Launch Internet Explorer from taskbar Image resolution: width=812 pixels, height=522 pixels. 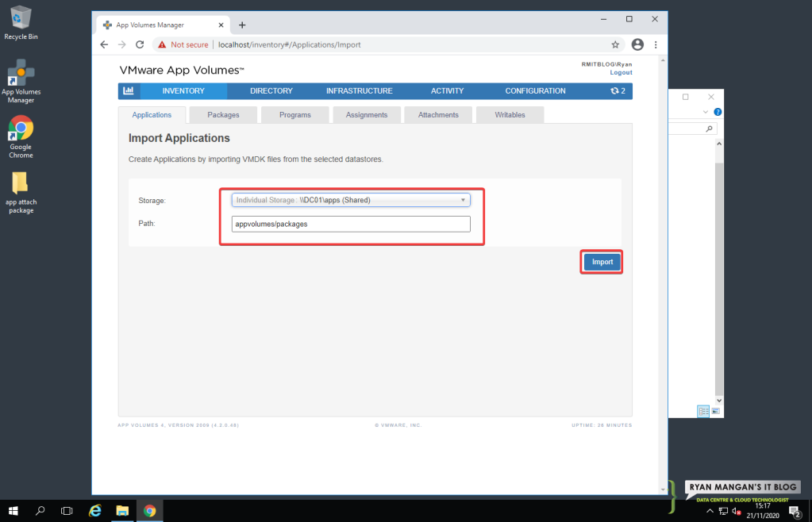tap(94, 511)
